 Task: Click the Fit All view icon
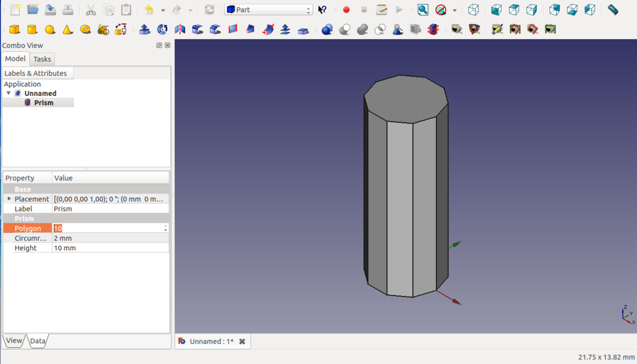click(423, 10)
